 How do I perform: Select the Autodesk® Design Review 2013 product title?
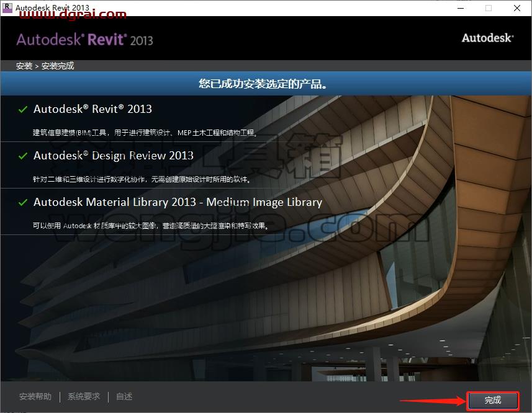(x=114, y=156)
